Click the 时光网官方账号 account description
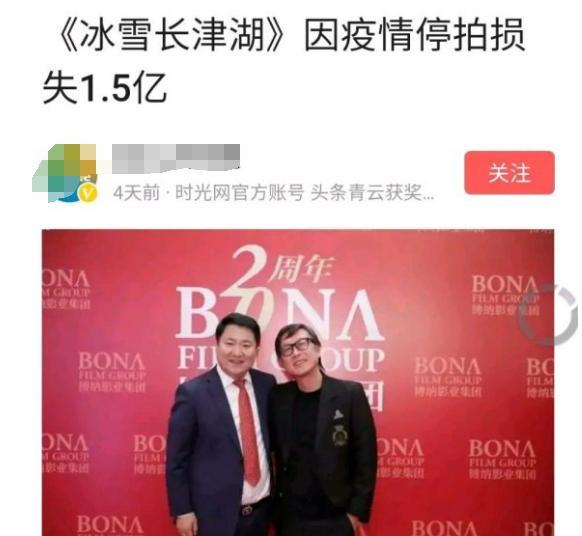This screenshot has width=582, height=536. tap(239, 193)
